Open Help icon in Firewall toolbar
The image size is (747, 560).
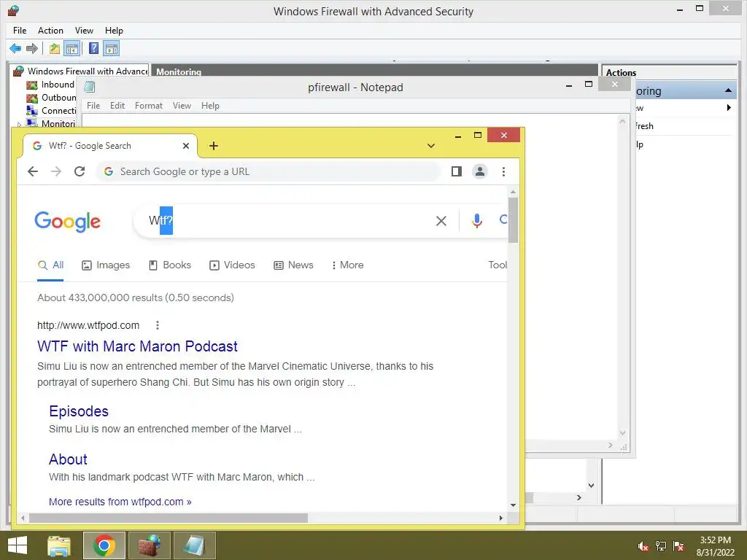pyautogui.click(x=94, y=48)
